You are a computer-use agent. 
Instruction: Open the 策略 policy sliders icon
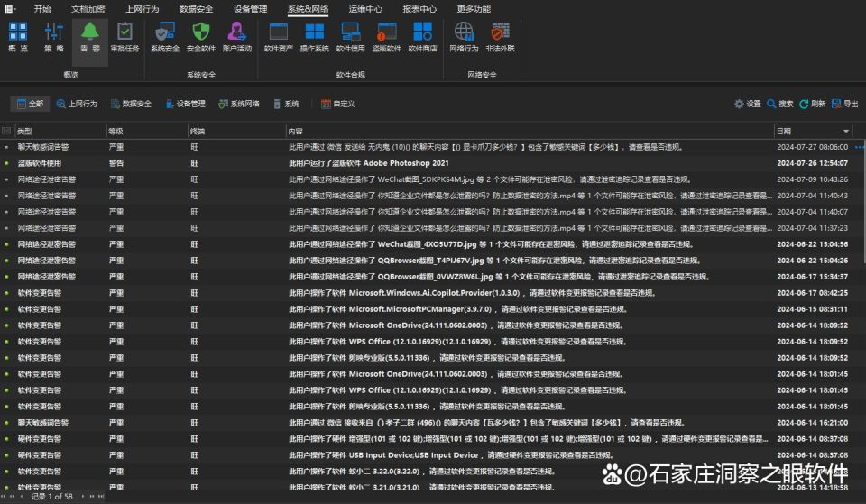[53, 37]
